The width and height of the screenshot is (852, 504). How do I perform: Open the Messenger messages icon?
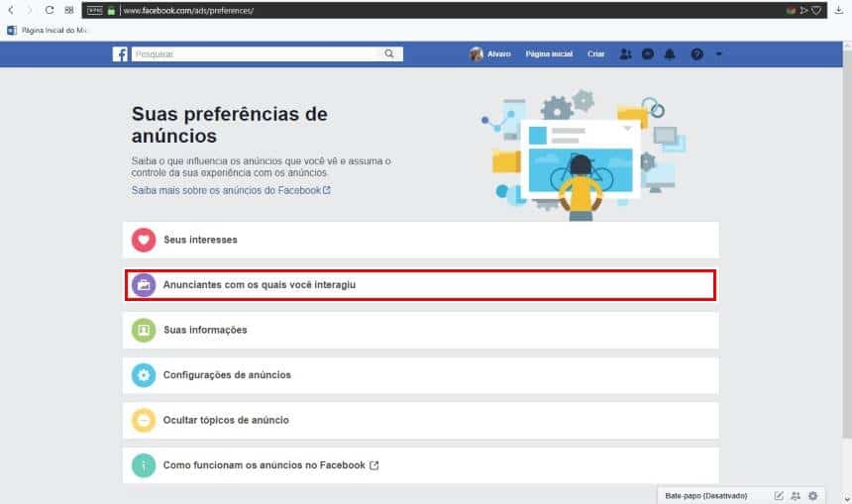click(648, 53)
